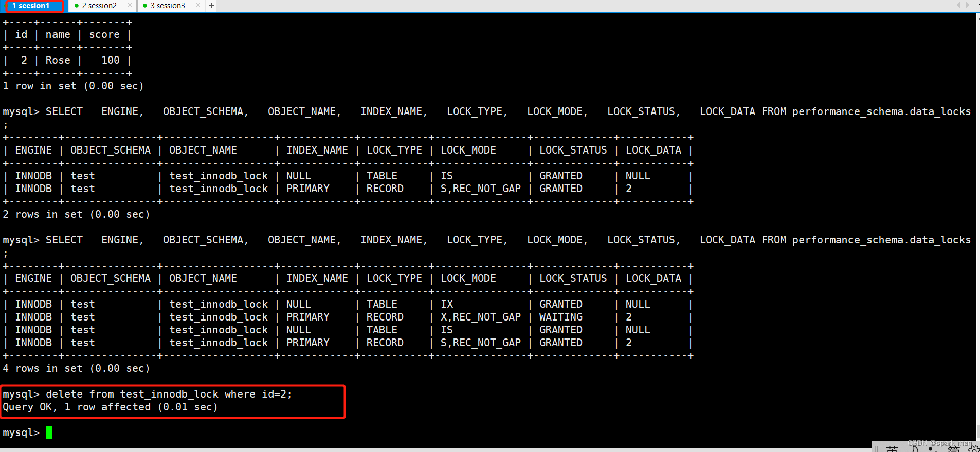
Task: Click the name value "Rose"
Action: (x=58, y=60)
